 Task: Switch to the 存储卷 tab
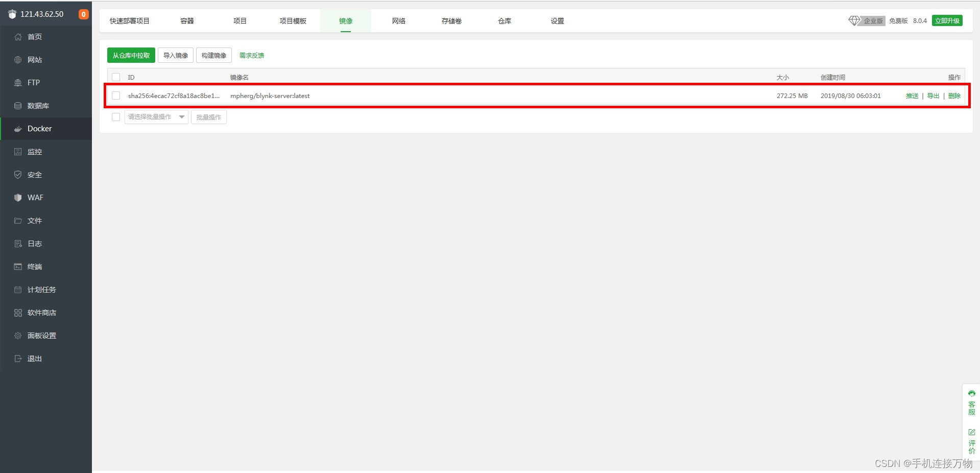pos(452,21)
